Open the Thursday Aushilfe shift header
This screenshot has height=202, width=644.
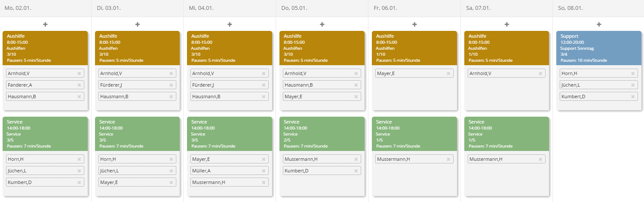[x=322, y=48]
